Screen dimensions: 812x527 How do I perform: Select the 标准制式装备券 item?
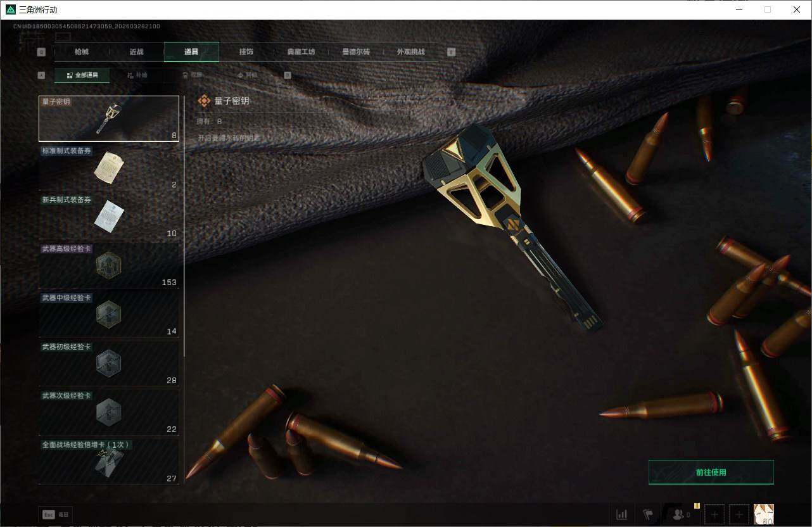click(109, 168)
